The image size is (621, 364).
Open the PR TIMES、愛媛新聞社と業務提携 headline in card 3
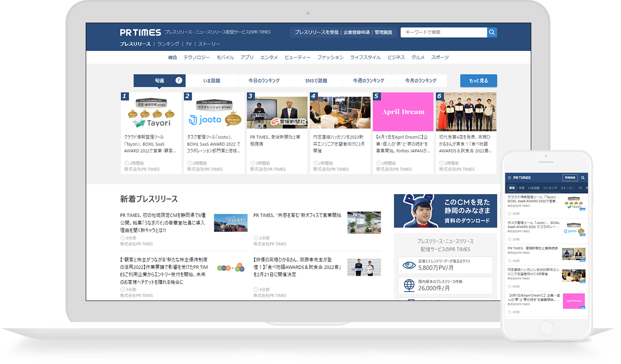click(x=275, y=141)
